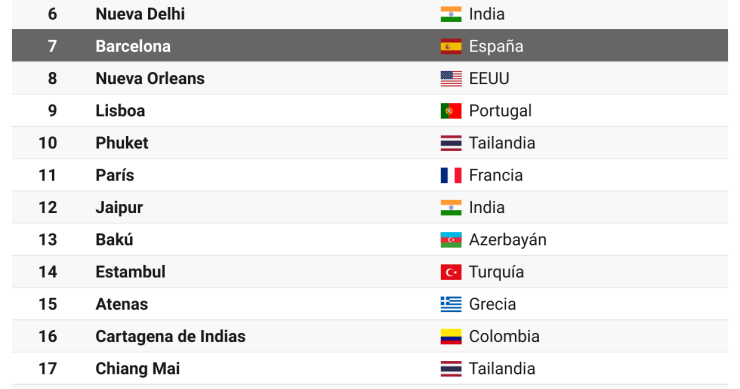Viewport: 740px width, 389px height.
Task: Click the US flag icon next to EEUU
Action: click(x=451, y=78)
